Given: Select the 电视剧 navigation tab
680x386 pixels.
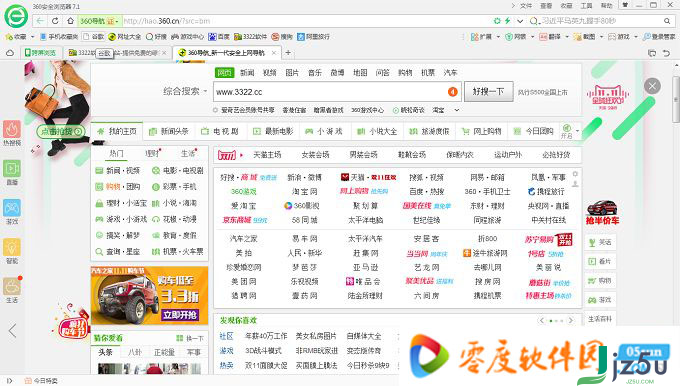Looking at the screenshot, I should pos(221,131).
